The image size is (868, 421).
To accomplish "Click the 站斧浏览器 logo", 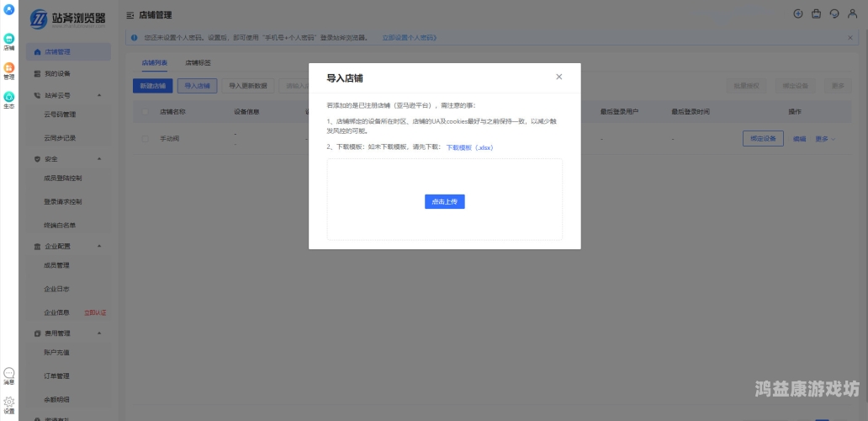I will [68, 19].
